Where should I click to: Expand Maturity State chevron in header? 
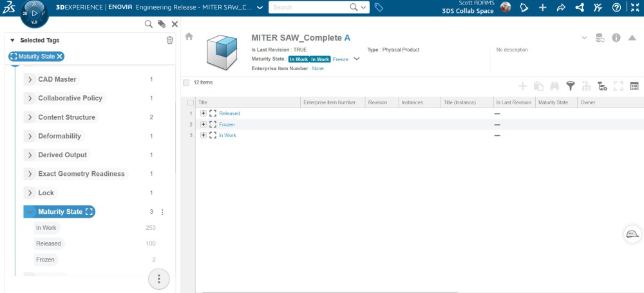click(x=357, y=59)
